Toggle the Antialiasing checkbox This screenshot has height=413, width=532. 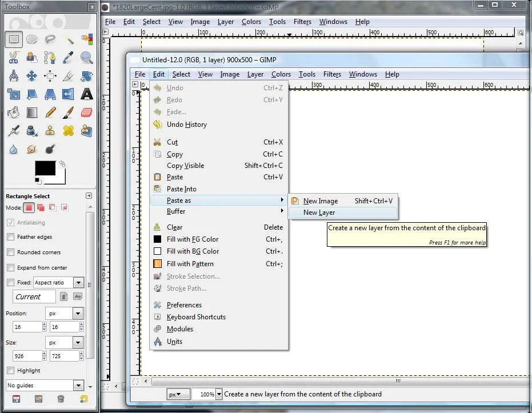point(10,222)
